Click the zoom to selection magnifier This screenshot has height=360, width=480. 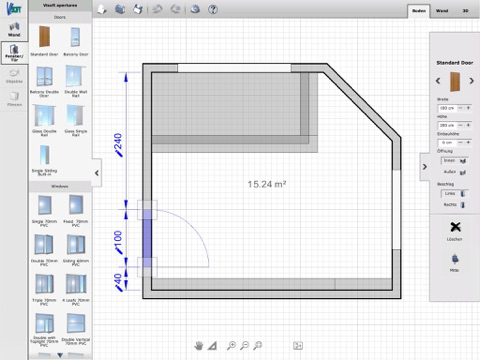[x=257, y=346]
